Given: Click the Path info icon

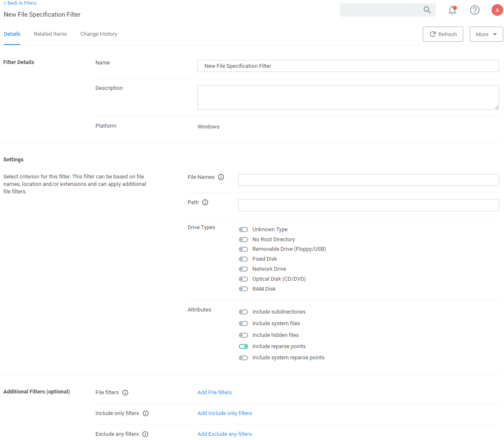Looking at the screenshot, I should click(x=205, y=203).
